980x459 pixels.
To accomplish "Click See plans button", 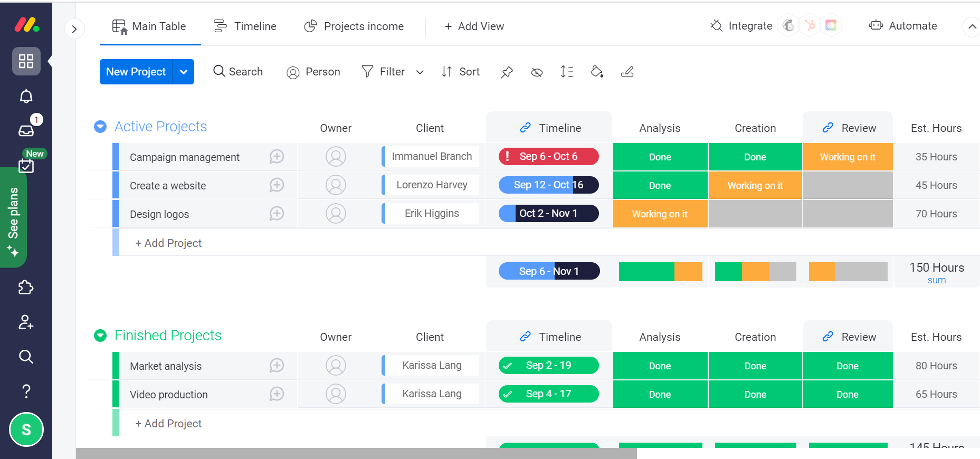I will pyautogui.click(x=13, y=217).
